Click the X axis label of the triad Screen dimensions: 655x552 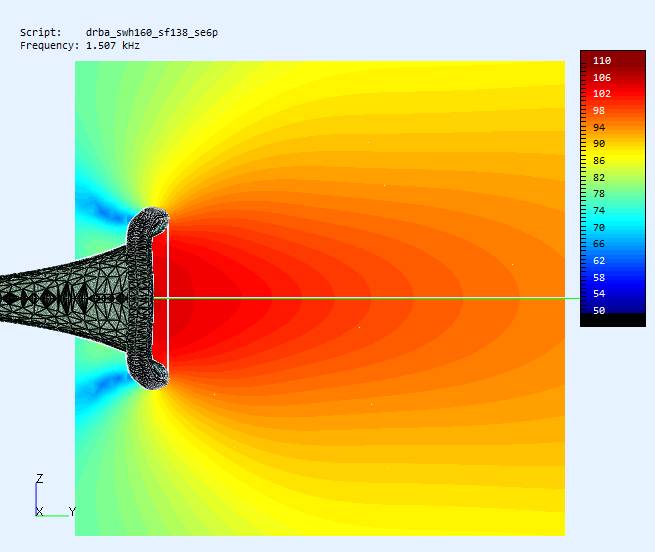39,511
